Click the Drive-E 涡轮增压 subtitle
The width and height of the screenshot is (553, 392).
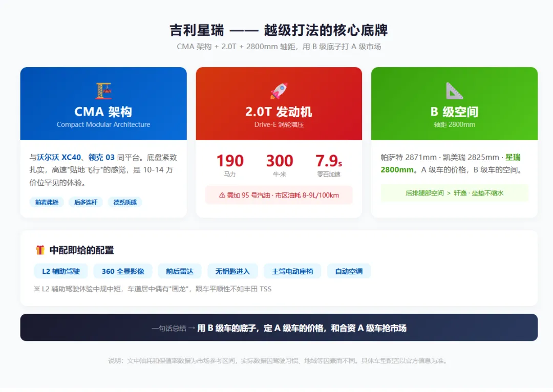click(x=279, y=124)
